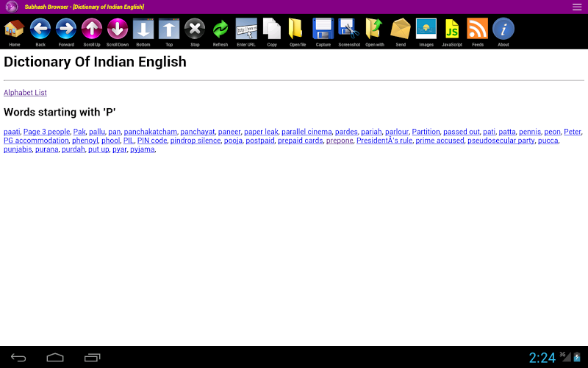Click the 'pati' link
The height and width of the screenshot is (368, 588).
click(x=489, y=132)
